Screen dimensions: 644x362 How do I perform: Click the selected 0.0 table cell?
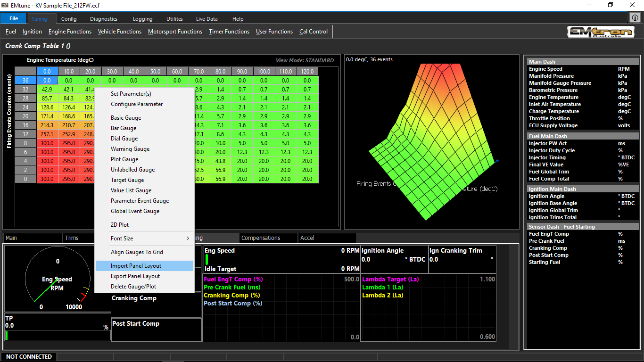pos(47,81)
